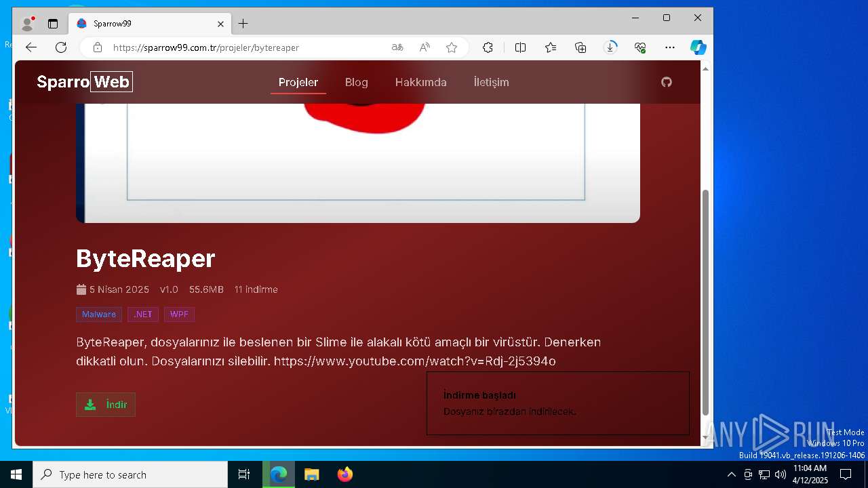Image resolution: width=868 pixels, height=488 pixels.
Task: Open the Favorites list icon
Action: (551, 47)
